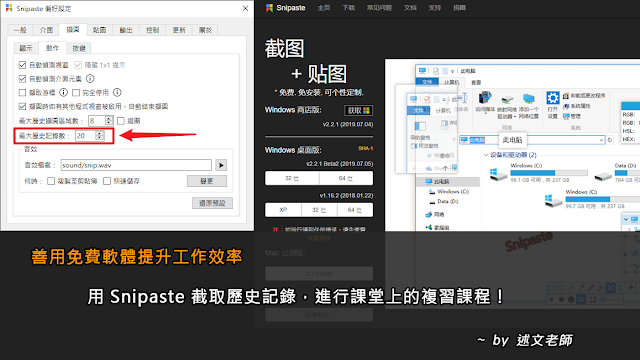This screenshot has height=360, width=640.
Task: Open 主页 in the website navigation
Action: click(x=324, y=8)
